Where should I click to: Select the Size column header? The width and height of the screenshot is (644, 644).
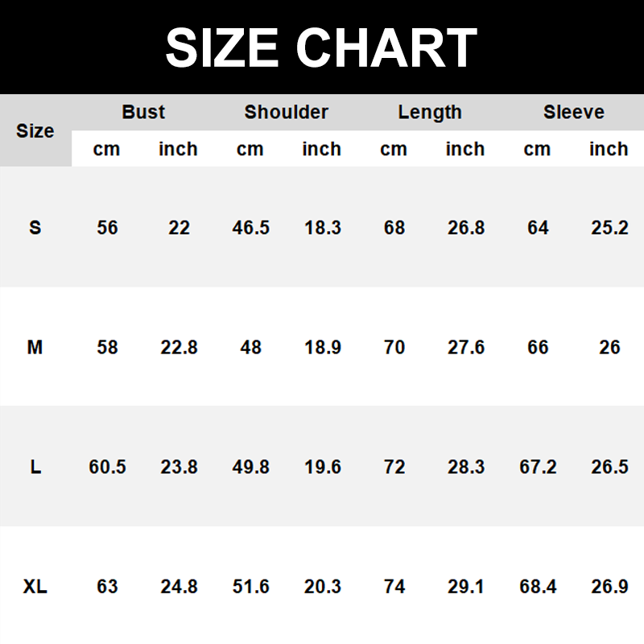(35, 130)
